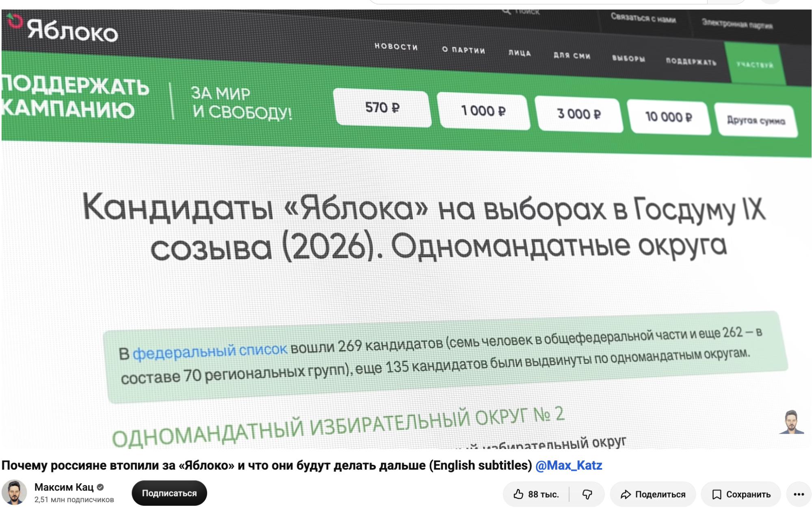The height and width of the screenshot is (514, 812).
Task: Click the ПОДДЕРЖАТЬ КАМПАНИЮ banner text
Action: pos(75,98)
